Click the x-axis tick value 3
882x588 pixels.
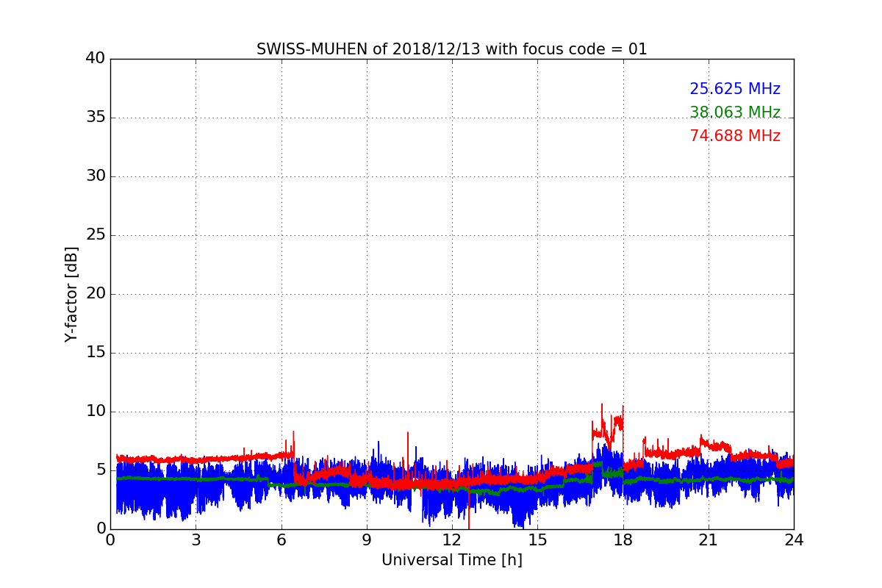click(x=196, y=540)
